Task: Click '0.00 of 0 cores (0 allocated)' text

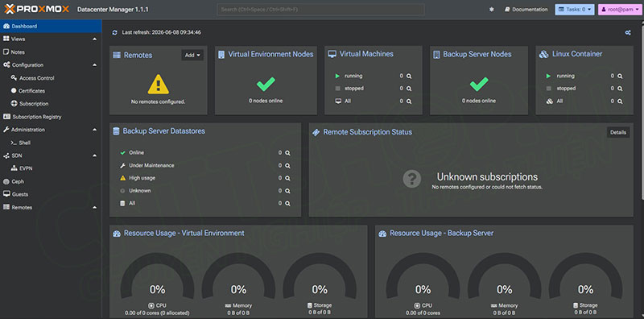Action: click(x=157, y=313)
